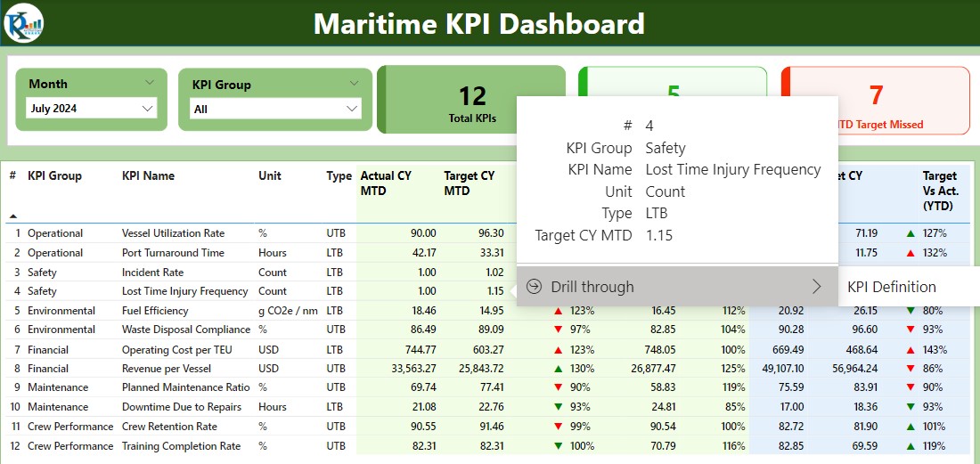Sort by the Type column header
Screen dimensions: 980x464
[339, 176]
